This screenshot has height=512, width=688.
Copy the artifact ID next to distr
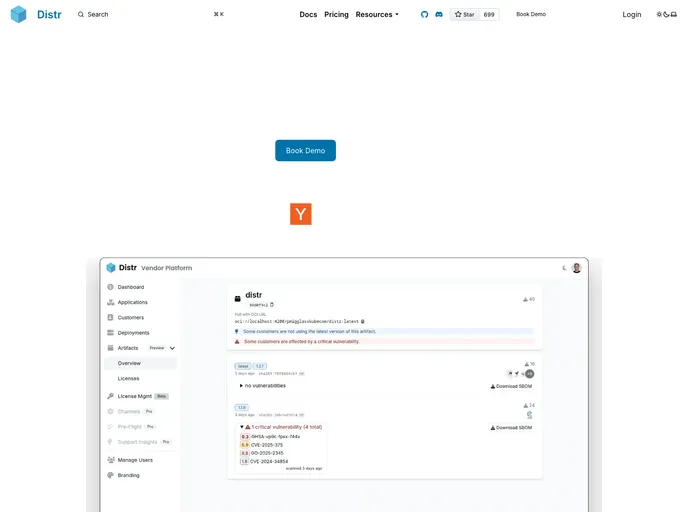tap(272, 304)
